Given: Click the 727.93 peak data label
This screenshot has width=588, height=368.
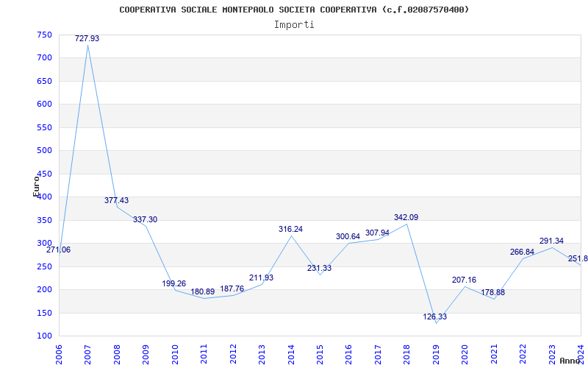Looking at the screenshot, I should coord(87,38).
